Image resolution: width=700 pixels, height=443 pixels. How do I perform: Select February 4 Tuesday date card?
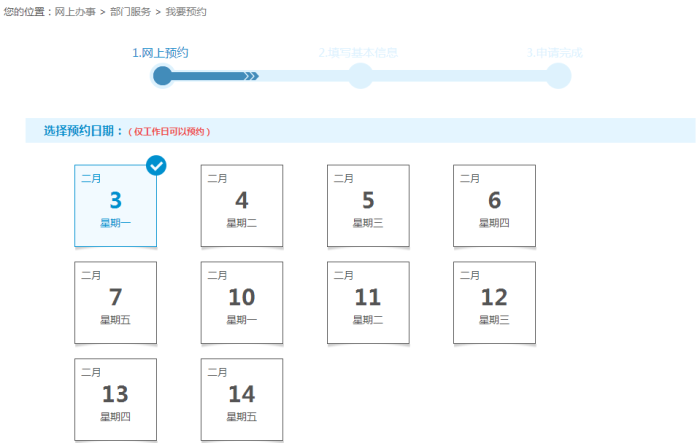tap(241, 206)
